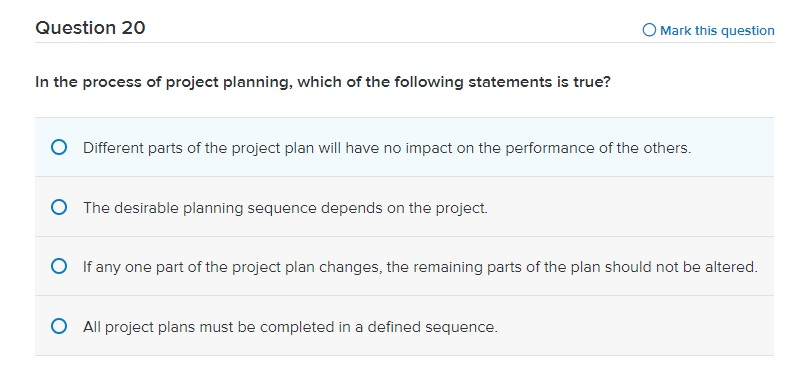Screen dimensions: 810x390
Task: Click the "Question 20" heading
Action: 90,27
